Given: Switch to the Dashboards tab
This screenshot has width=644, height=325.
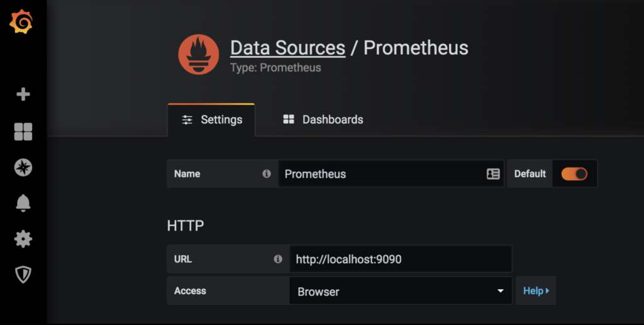Looking at the screenshot, I should [x=323, y=120].
